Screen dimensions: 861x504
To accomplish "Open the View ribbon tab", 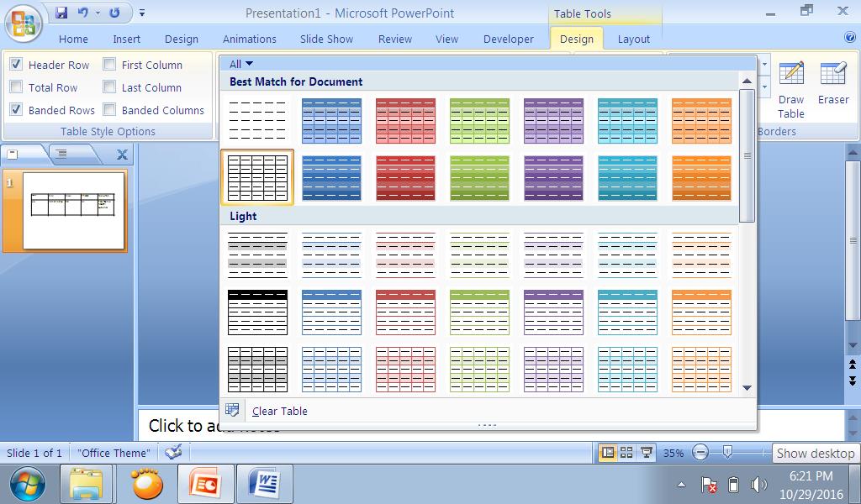I will point(446,39).
